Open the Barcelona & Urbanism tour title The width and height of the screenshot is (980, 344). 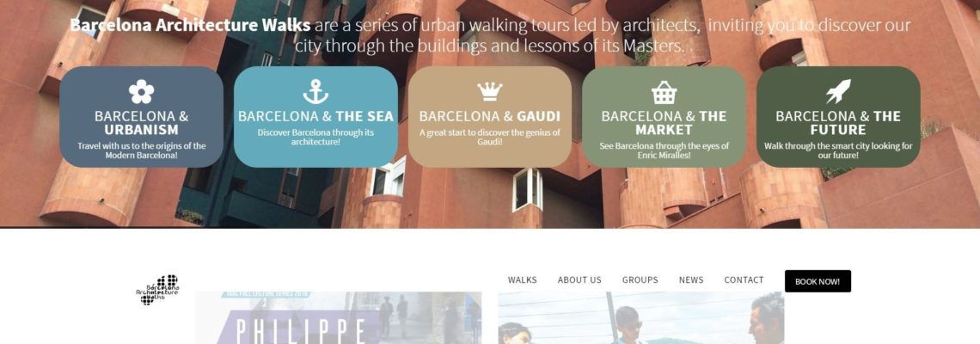[141, 123]
